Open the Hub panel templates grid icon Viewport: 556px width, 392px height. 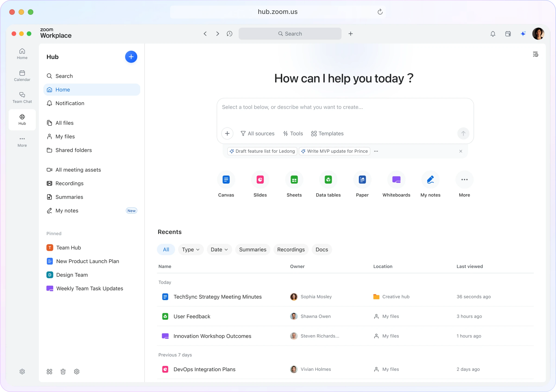point(49,371)
